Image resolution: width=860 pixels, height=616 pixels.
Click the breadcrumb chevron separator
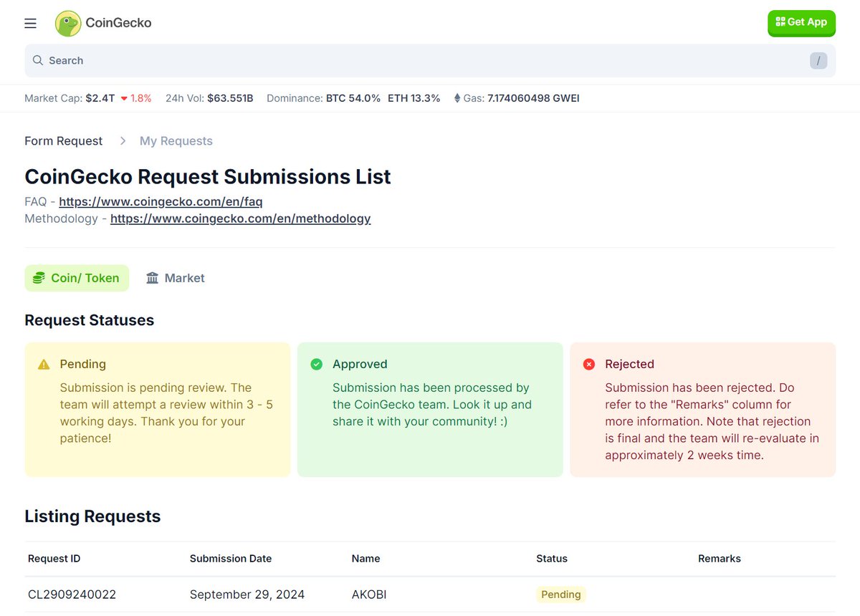pos(123,141)
